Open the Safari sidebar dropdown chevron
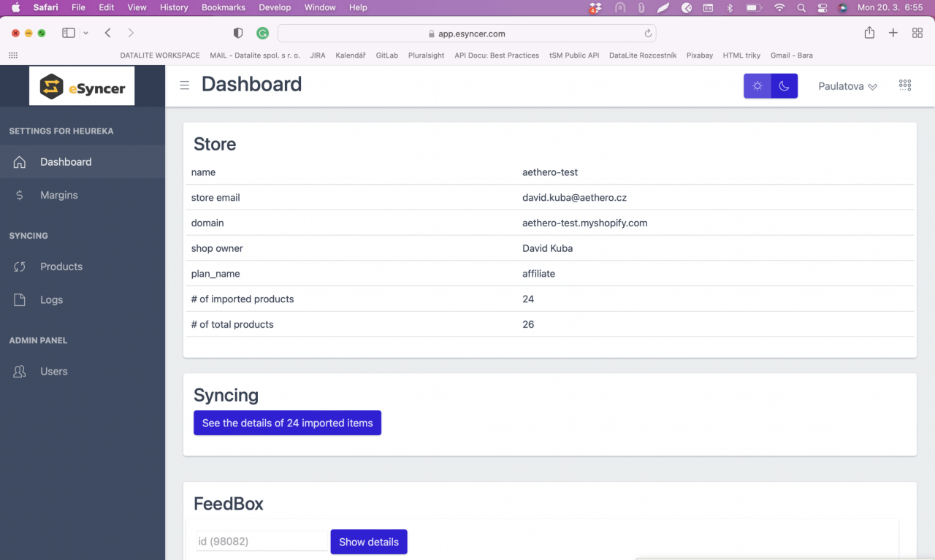 [86, 34]
